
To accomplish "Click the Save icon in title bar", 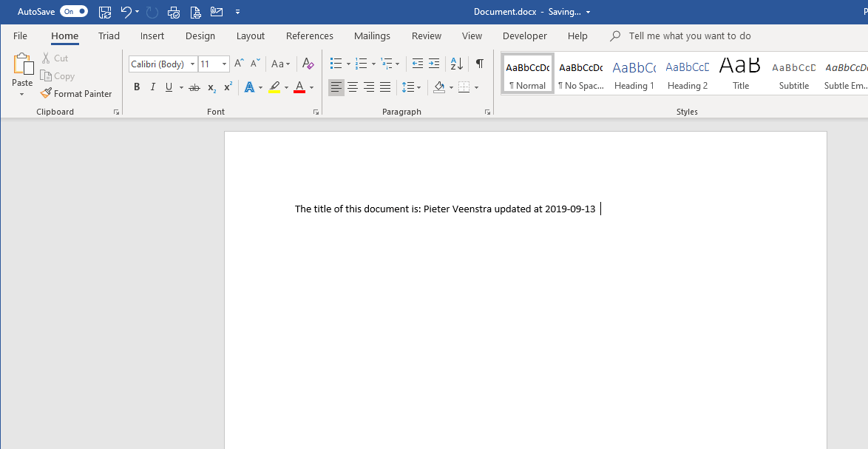I will tap(105, 12).
